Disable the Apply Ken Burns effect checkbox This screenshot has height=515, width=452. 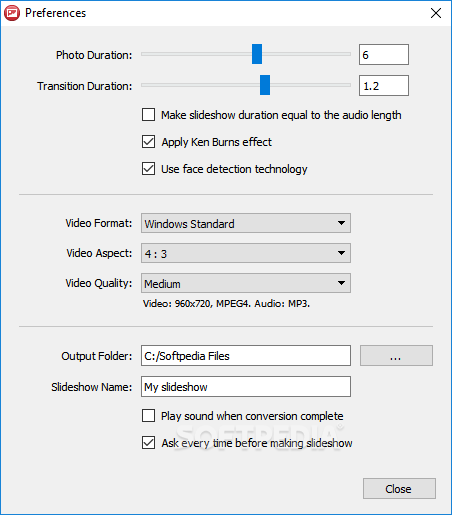148,141
